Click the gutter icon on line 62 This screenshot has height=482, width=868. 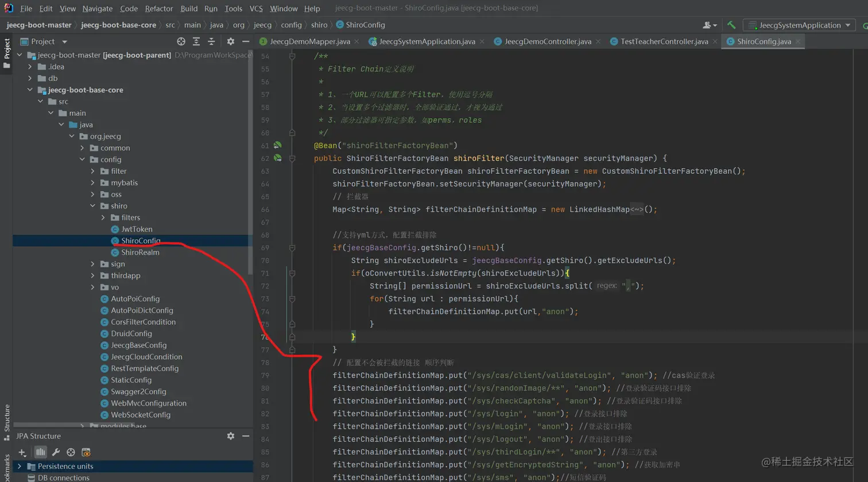coord(277,158)
